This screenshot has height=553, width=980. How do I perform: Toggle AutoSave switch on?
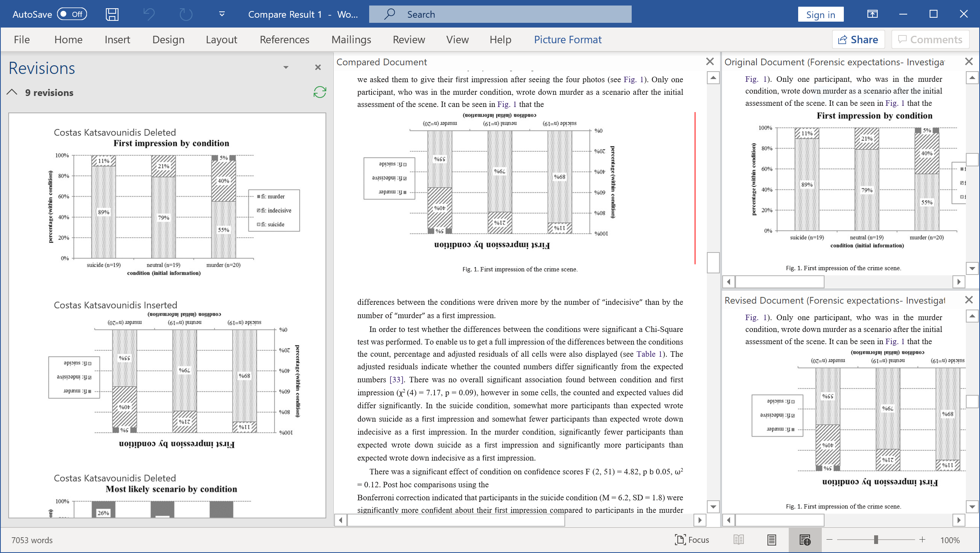72,15
